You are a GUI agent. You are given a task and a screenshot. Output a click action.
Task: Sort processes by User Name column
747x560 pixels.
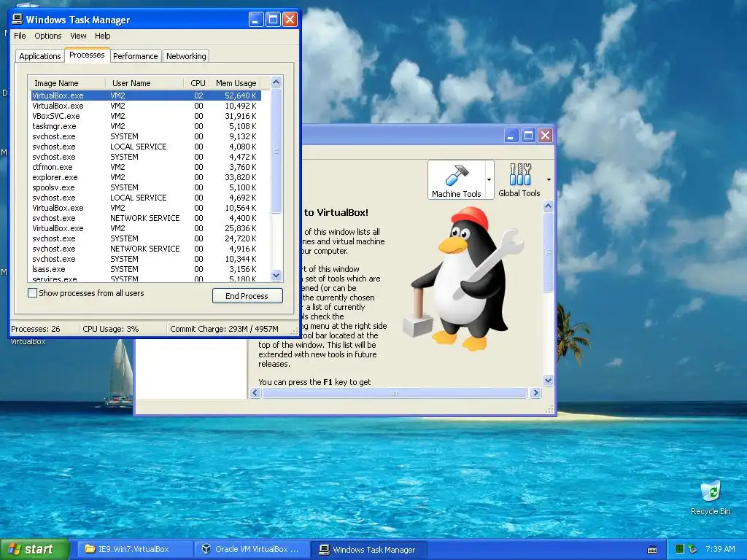(144, 83)
